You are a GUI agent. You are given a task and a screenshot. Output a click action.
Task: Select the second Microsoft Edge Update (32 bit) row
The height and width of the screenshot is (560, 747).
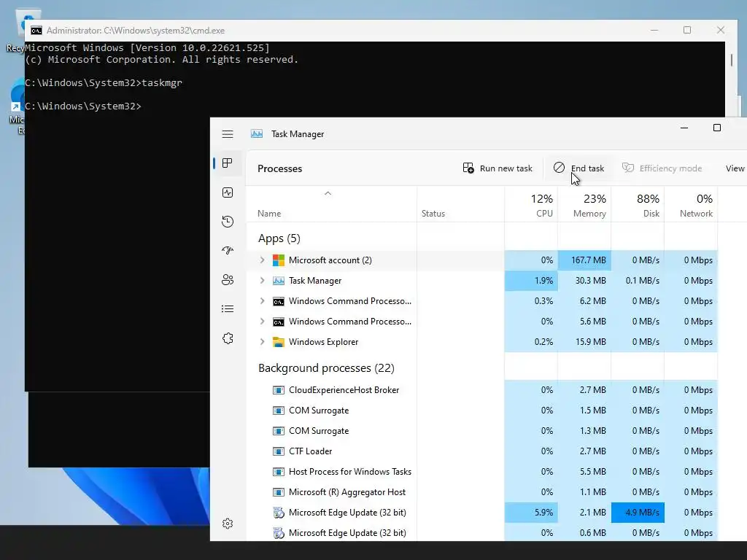point(482,533)
